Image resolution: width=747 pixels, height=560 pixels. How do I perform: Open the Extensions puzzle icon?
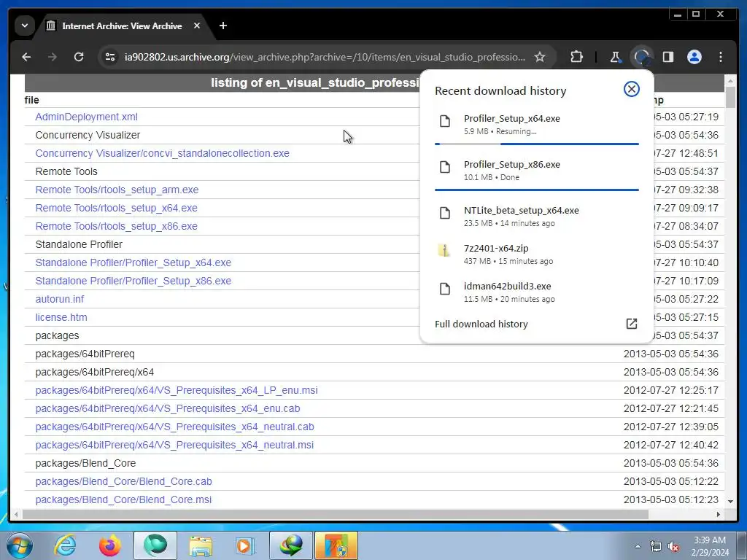click(x=576, y=57)
